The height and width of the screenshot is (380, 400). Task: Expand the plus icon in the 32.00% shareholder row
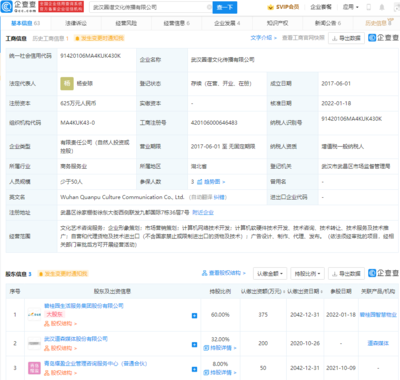coord(194,344)
